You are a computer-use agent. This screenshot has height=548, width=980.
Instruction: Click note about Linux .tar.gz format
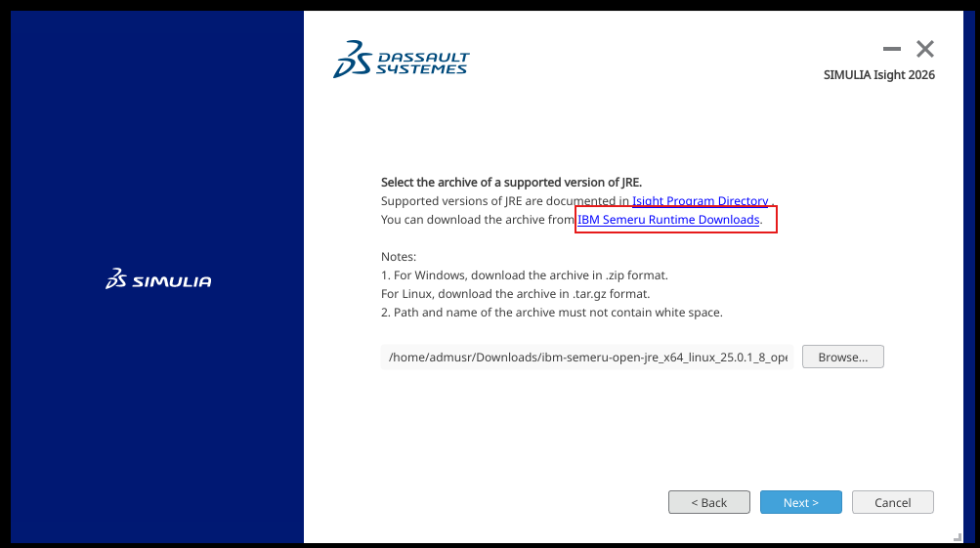(x=516, y=294)
